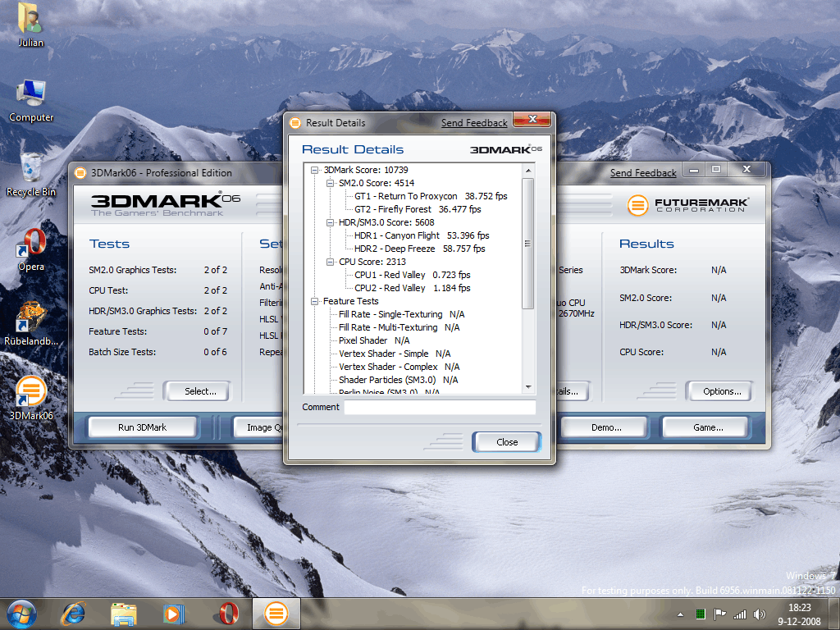Select Shader Particles (SM3.0) row
840x630 pixels.
coord(398,380)
